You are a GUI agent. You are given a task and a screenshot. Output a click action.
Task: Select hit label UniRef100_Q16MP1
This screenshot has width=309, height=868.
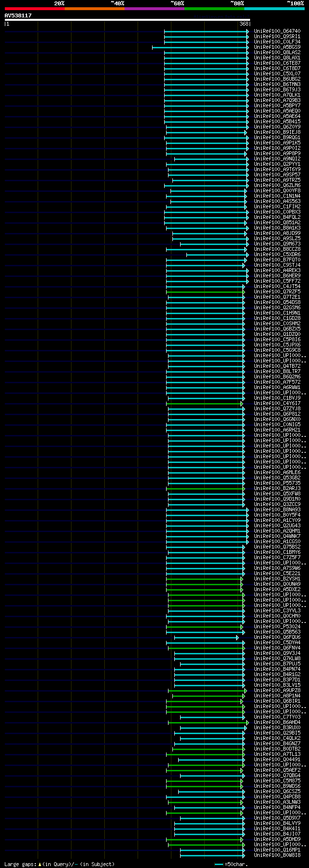tap(277, 850)
